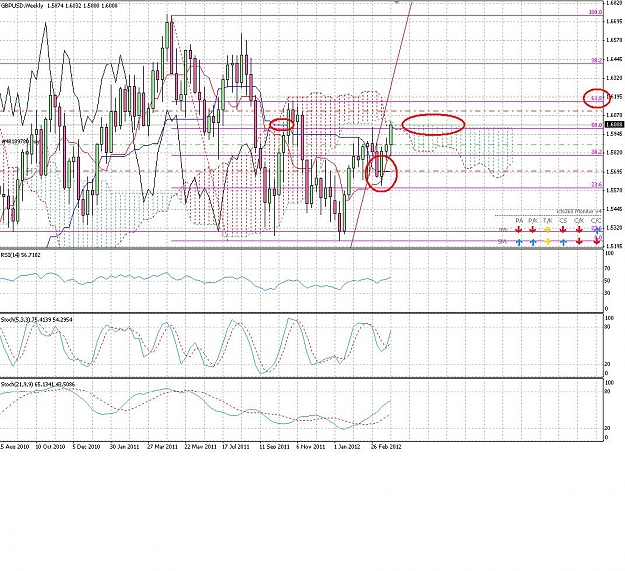Click the blue CS arrow in the SM row

563,241
